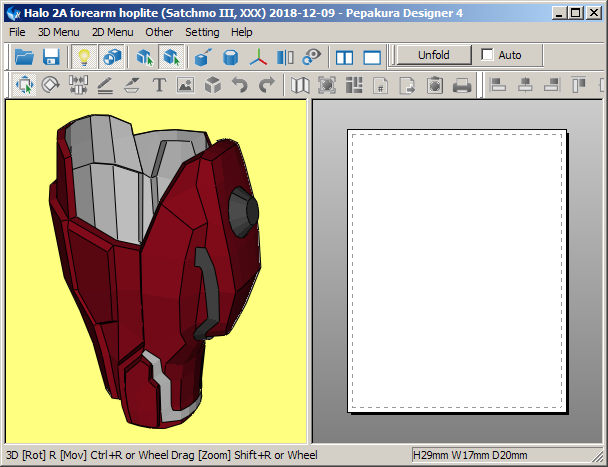Enable the Auto checkbox
608x467 pixels.
click(x=488, y=55)
